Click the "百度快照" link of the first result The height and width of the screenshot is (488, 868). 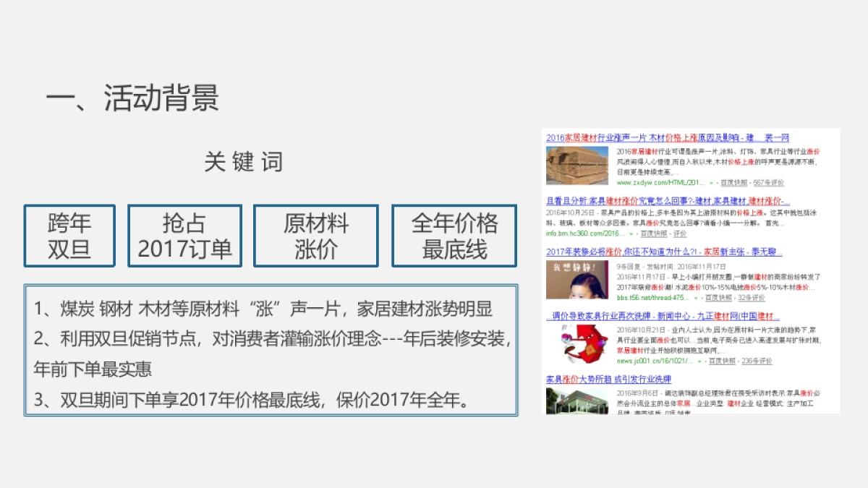[733, 181]
